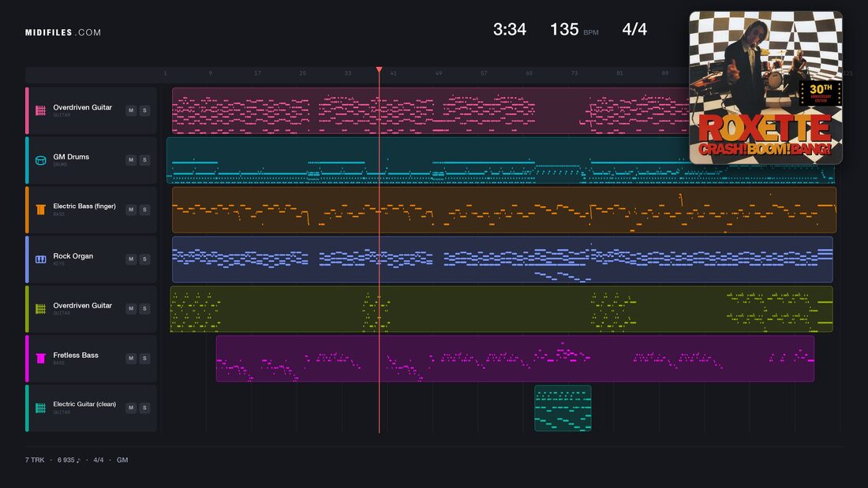
Task: Click the olive Overdriven Guitar note clip
Action: pos(502,309)
